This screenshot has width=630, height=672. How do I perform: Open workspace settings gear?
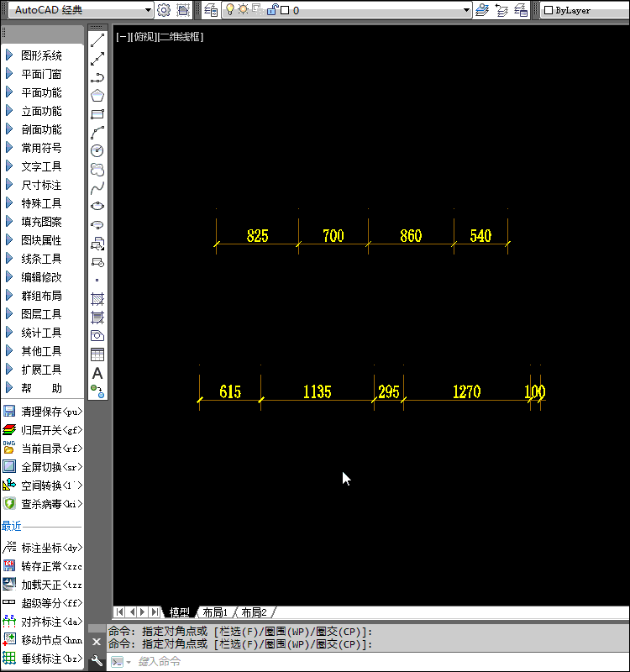pyautogui.click(x=164, y=10)
